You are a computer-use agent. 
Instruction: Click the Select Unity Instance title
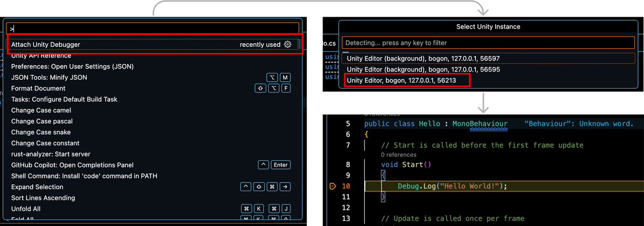488,27
